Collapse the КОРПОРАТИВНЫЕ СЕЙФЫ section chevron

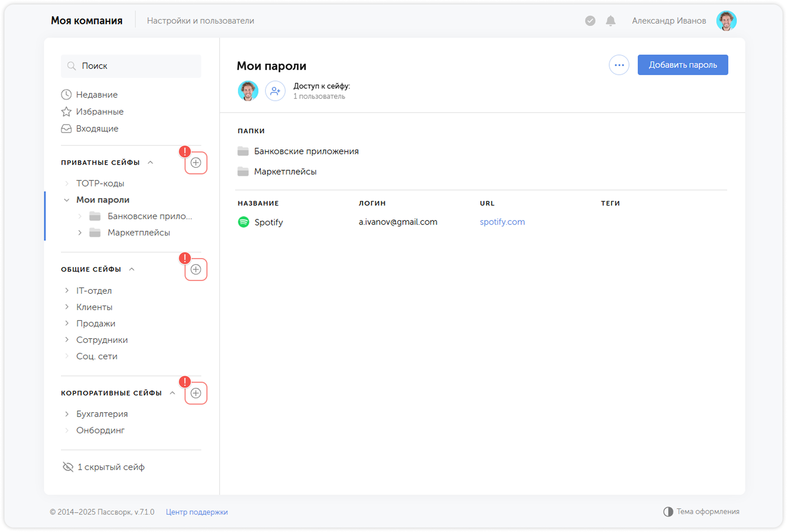[172, 393]
